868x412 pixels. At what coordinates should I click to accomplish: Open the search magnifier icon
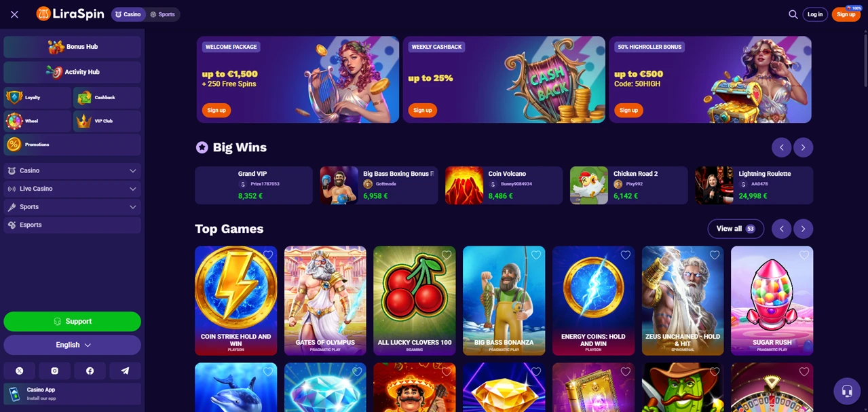793,14
